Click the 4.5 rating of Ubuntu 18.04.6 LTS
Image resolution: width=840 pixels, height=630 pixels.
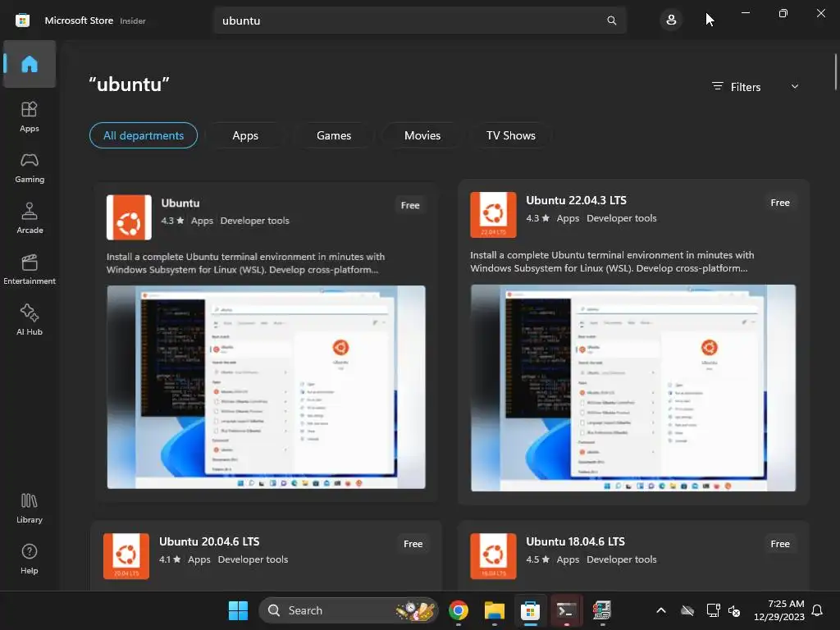[537, 559]
